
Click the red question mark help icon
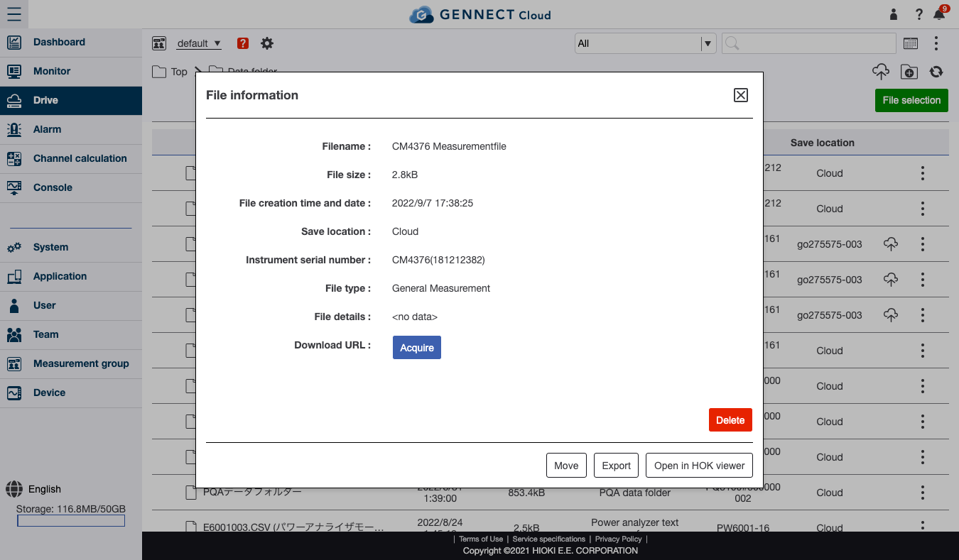(243, 43)
